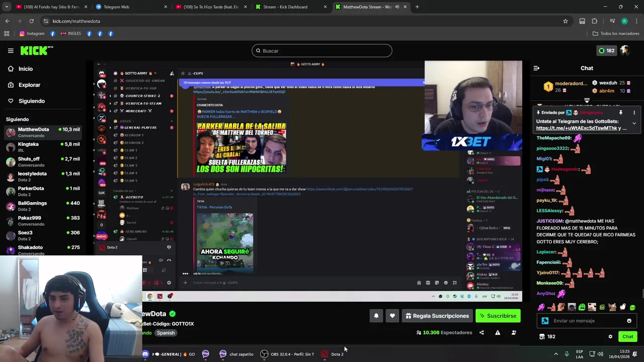Open a new browser tab

pos(417,7)
